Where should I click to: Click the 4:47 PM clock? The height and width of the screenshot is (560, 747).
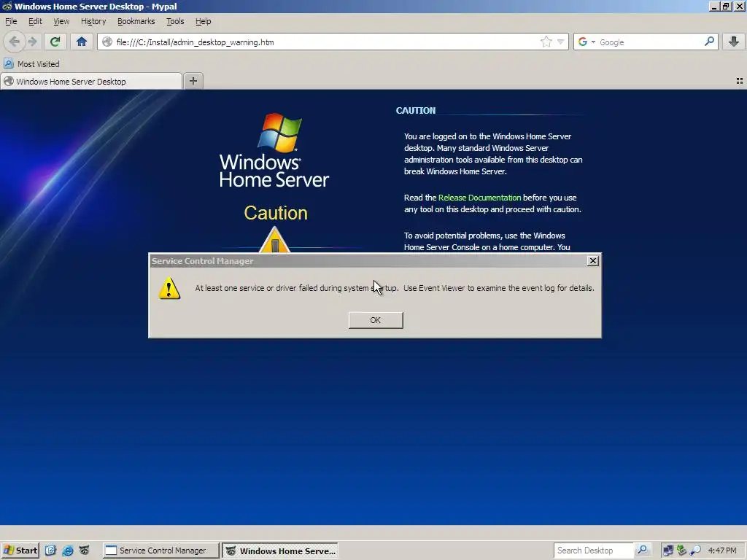point(722,551)
